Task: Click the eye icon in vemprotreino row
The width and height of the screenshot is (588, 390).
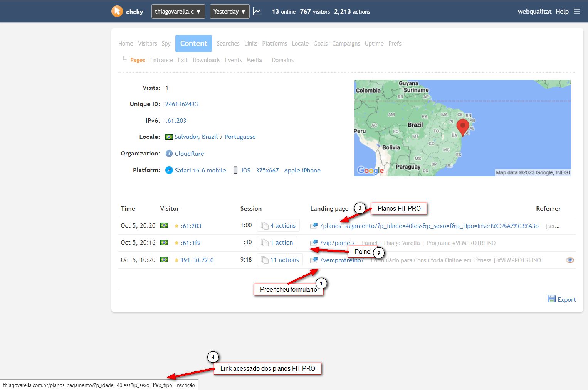Action: click(x=570, y=260)
